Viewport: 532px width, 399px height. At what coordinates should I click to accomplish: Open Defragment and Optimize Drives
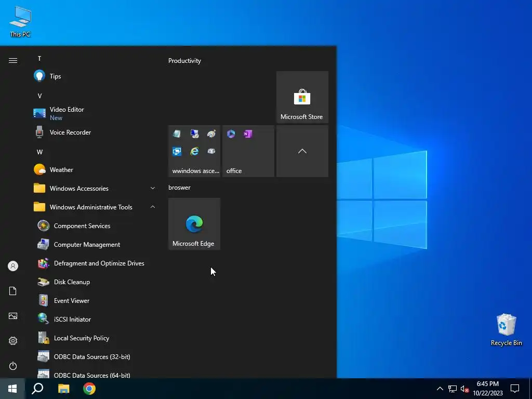point(95,263)
